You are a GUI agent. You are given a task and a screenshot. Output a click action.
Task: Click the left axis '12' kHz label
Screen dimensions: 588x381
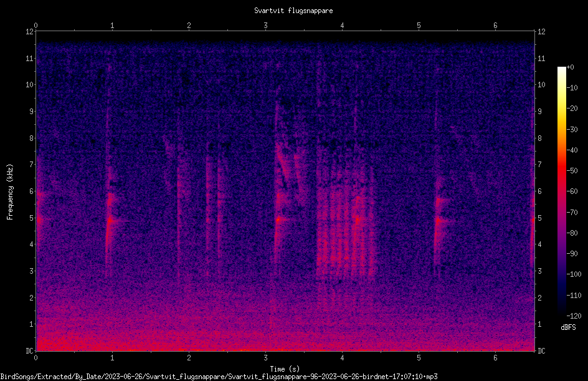click(30, 32)
